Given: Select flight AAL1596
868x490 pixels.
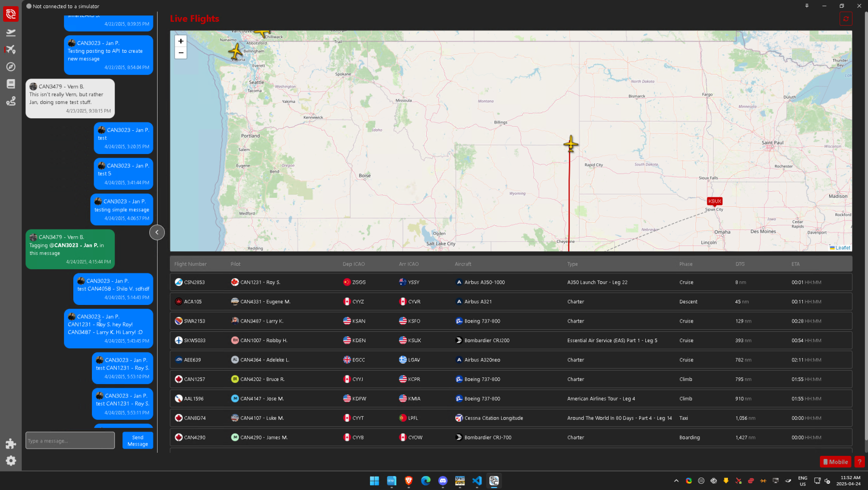Looking at the screenshot, I should tap(511, 399).
